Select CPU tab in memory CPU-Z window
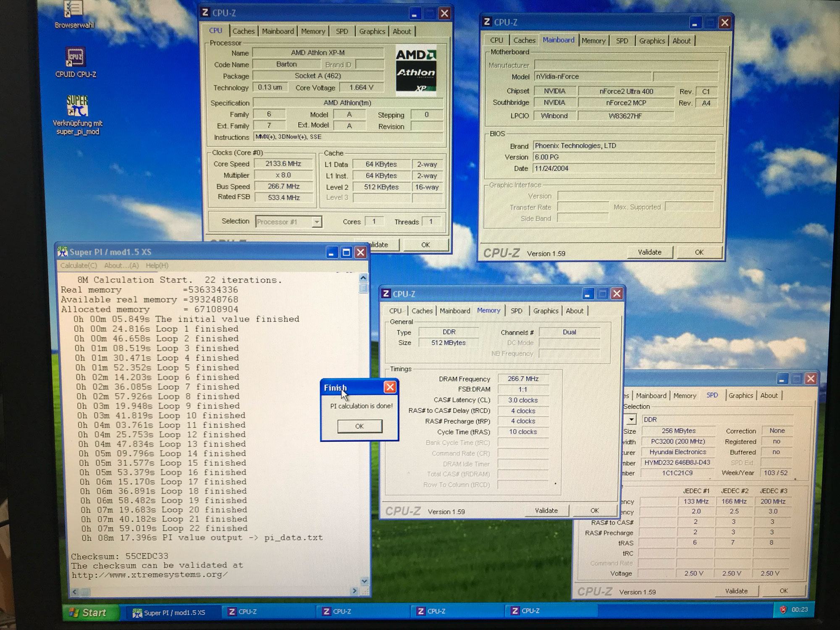Image resolution: width=840 pixels, height=630 pixels. pos(395,311)
